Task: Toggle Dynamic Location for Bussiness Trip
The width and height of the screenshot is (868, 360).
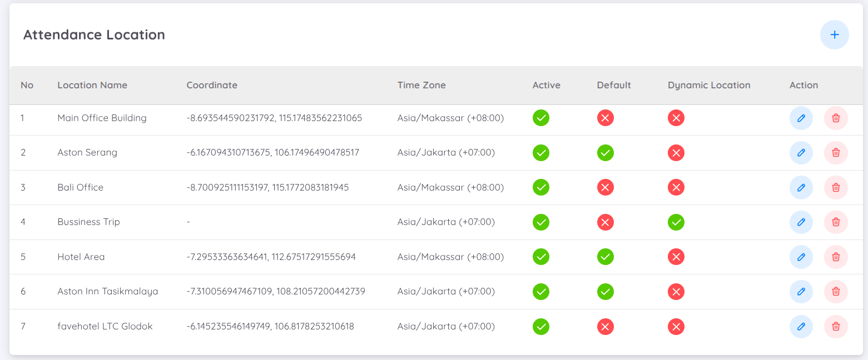Action: (x=676, y=222)
